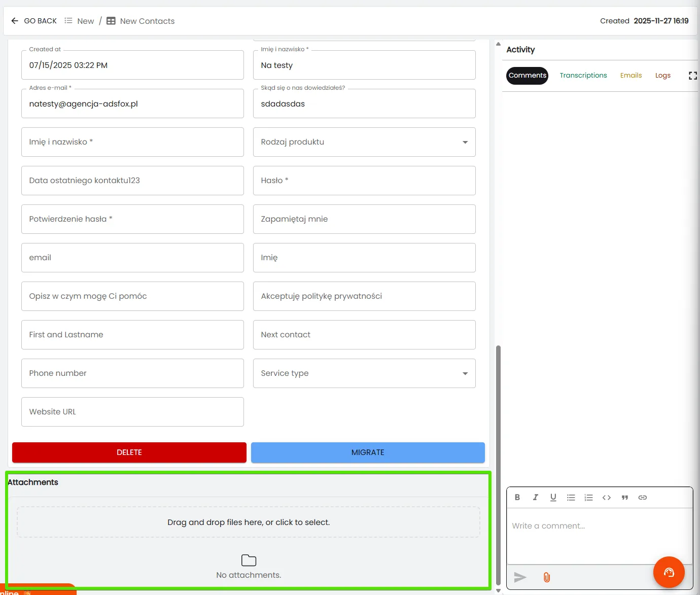
Task: Click the Website URL input field
Action: (132, 412)
